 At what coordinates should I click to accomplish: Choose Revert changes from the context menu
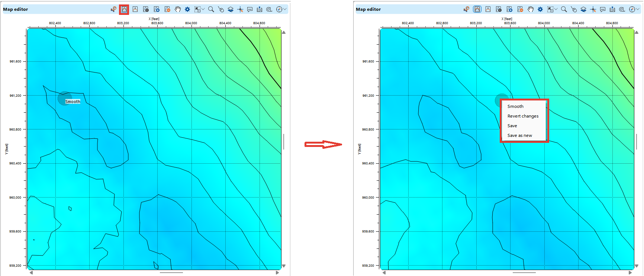pos(523,116)
